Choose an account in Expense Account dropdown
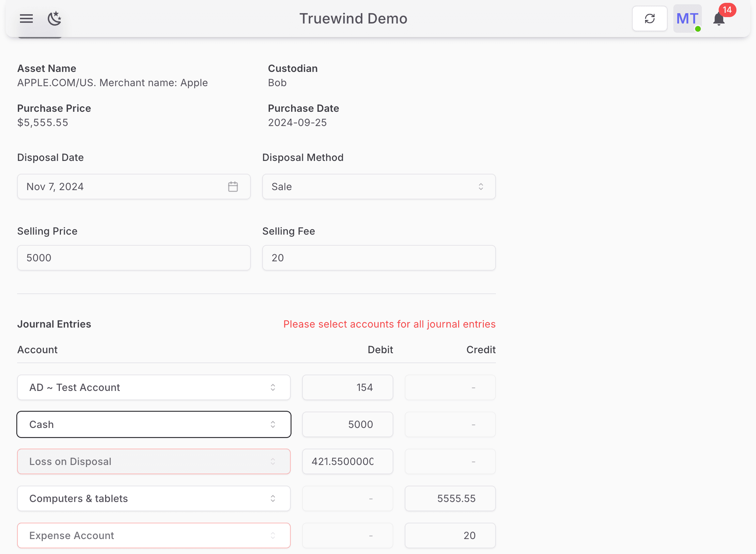Image resolution: width=756 pixels, height=554 pixels. point(154,535)
